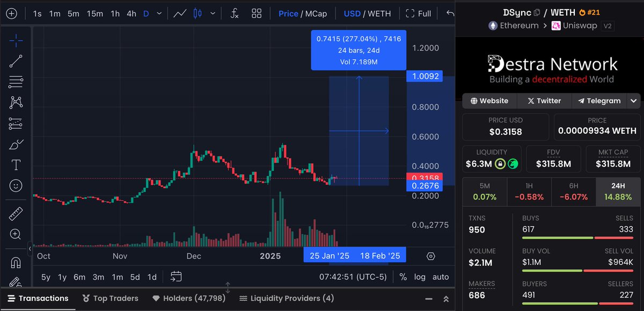Expand the chart type dropdown chevron

[x=214, y=13]
